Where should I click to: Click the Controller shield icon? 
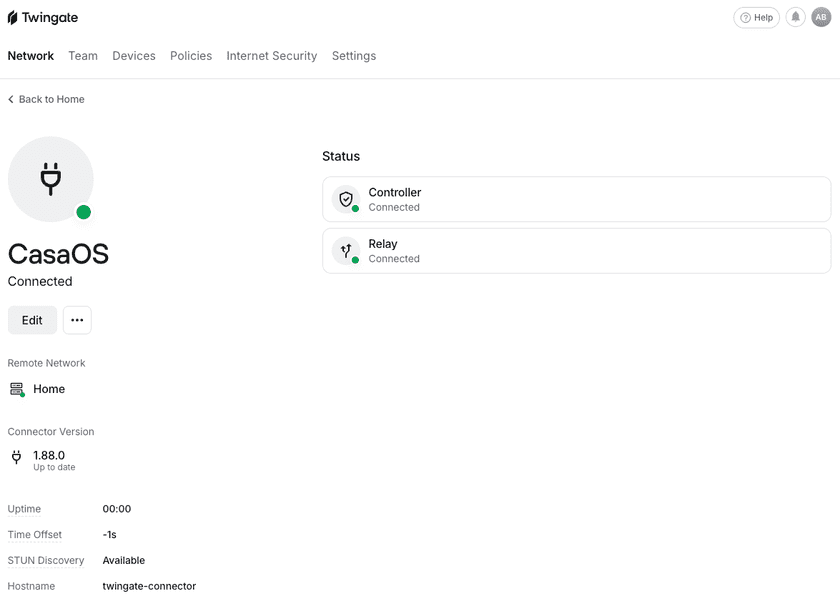(346, 199)
